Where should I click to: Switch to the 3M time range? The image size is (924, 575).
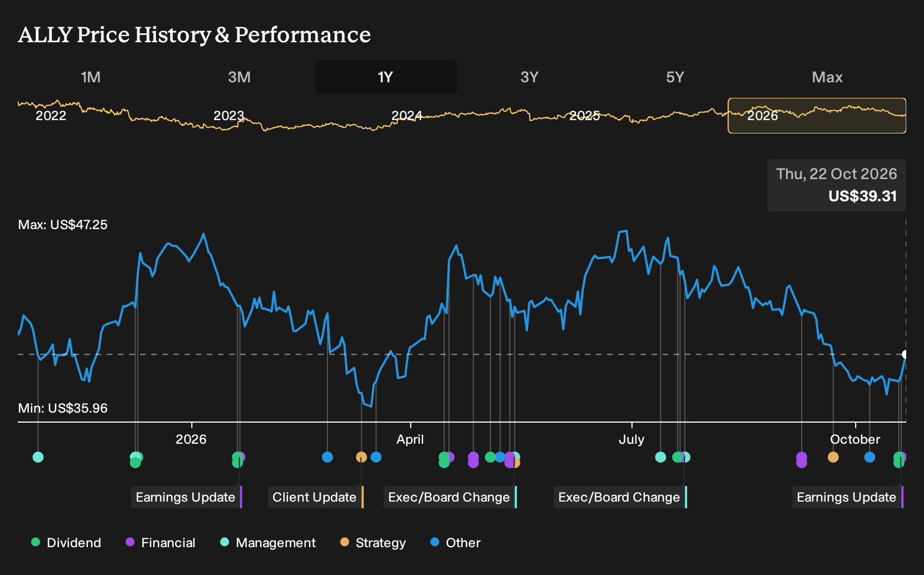point(239,77)
